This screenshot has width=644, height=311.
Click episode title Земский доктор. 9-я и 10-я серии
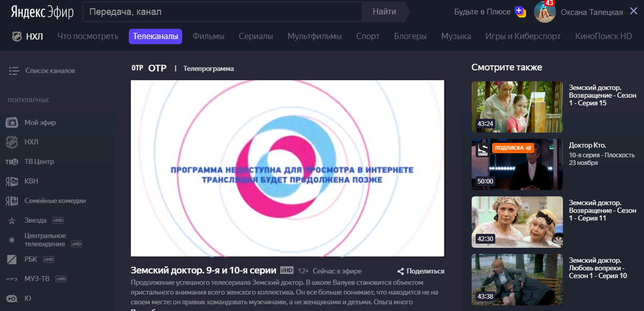point(204,270)
